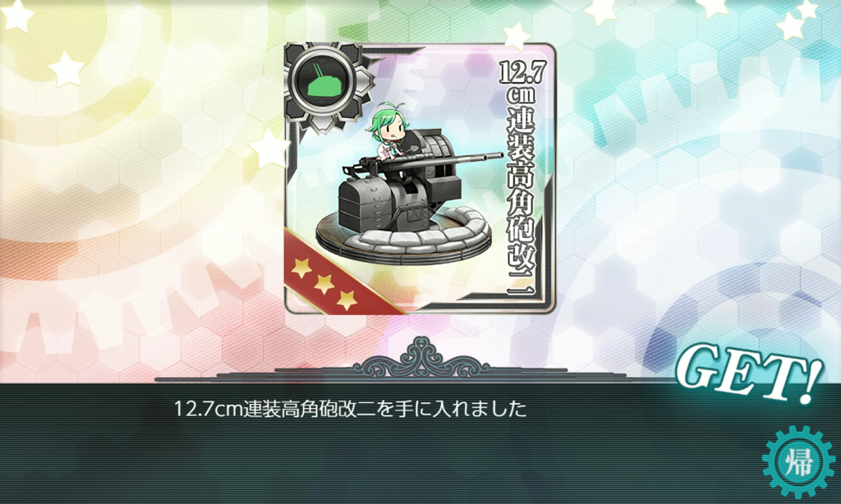Click the large white star near yellow gear
Screen dimensions: 841x504
(x=66, y=69)
